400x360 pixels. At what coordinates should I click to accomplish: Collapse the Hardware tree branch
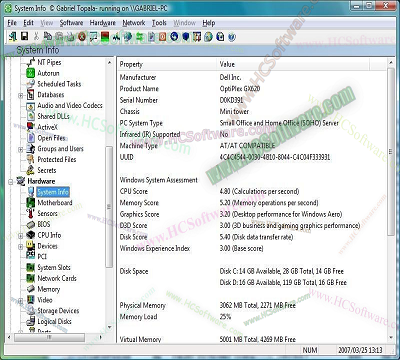point(11,181)
